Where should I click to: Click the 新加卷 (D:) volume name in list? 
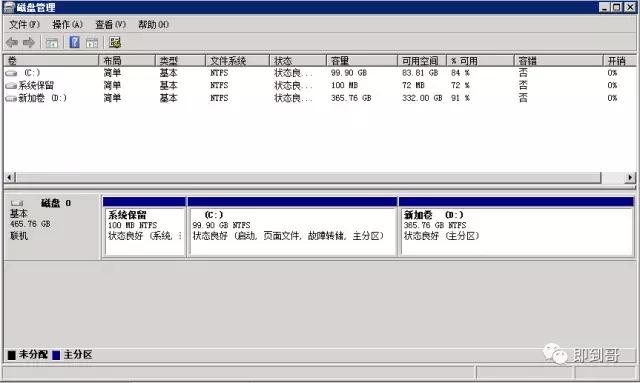[x=42, y=98]
